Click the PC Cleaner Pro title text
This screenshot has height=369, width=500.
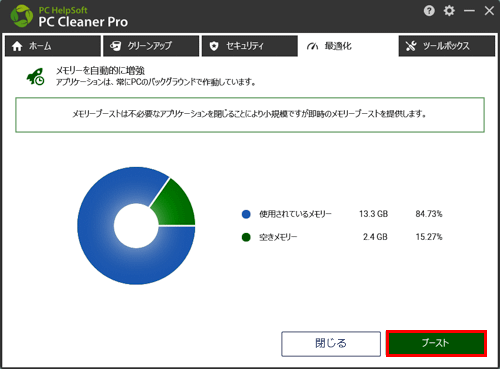[x=83, y=22]
